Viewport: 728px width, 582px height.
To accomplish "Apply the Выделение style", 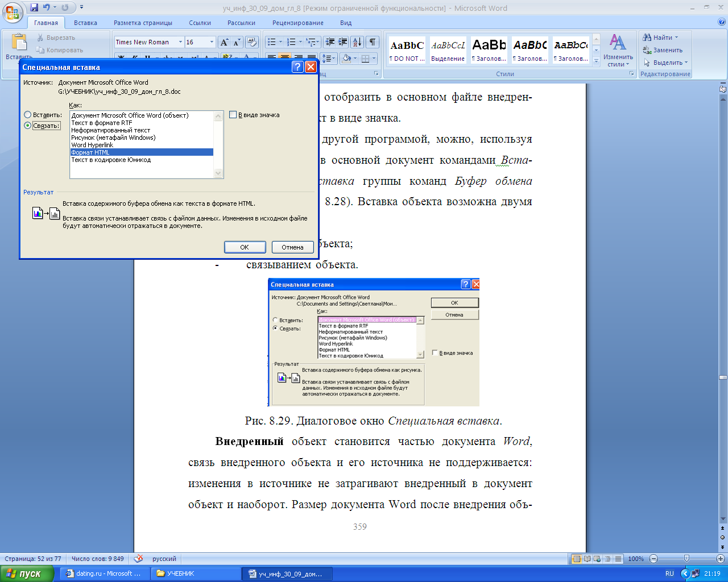I will coord(448,50).
